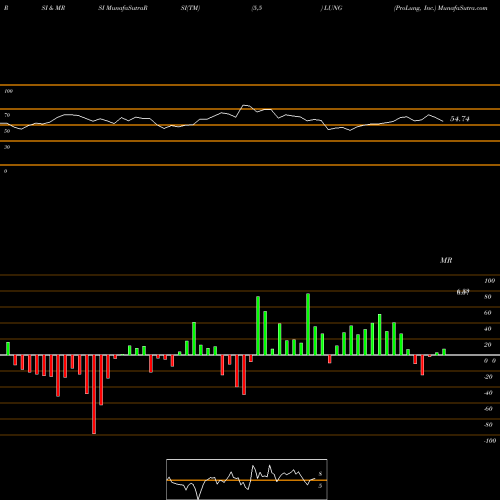
Task: Open the small preview chart at the bottom
Action: coord(247,479)
